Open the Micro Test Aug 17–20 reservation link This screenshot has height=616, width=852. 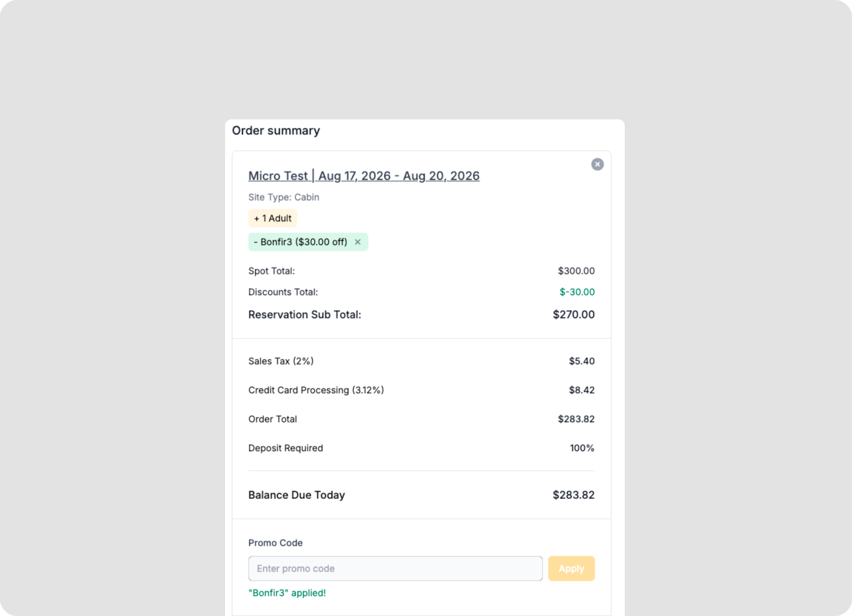click(364, 176)
